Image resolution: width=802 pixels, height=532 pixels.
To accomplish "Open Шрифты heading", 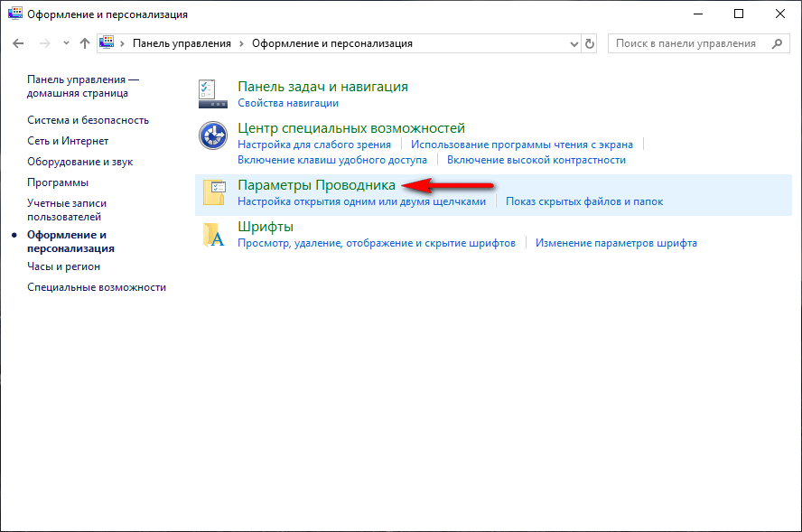I will click(266, 226).
